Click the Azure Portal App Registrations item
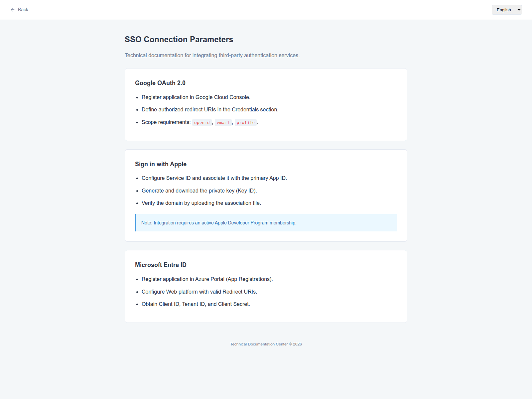This screenshot has width=532, height=399. click(207, 279)
